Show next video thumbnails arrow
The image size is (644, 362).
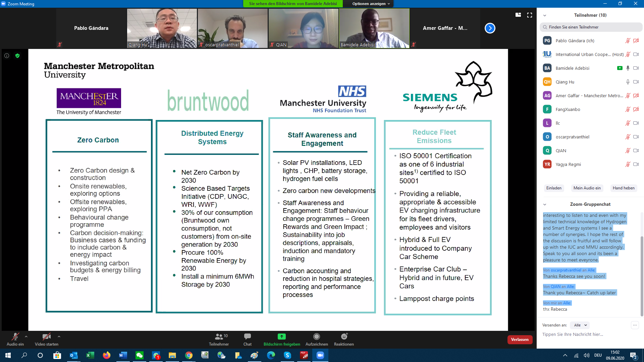490,28
